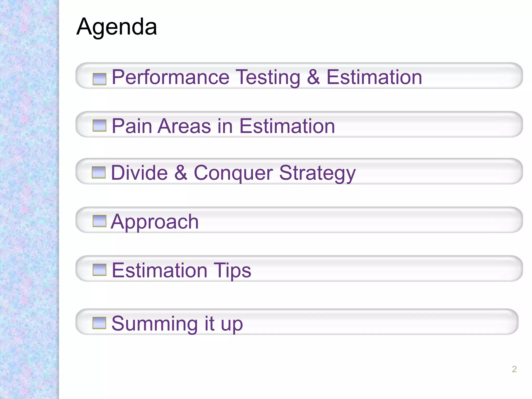Select the Estimation Tips agenda text
The image size is (532, 399).
tap(182, 270)
